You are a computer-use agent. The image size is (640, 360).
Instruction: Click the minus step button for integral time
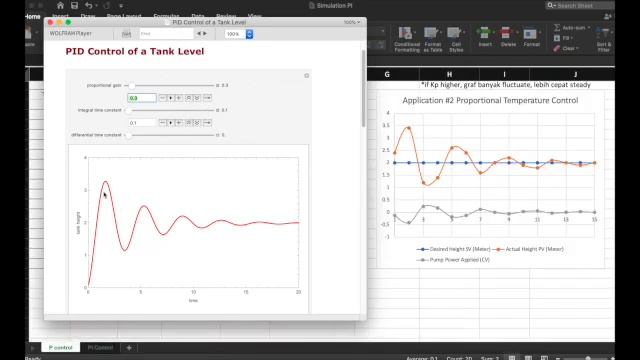point(162,123)
